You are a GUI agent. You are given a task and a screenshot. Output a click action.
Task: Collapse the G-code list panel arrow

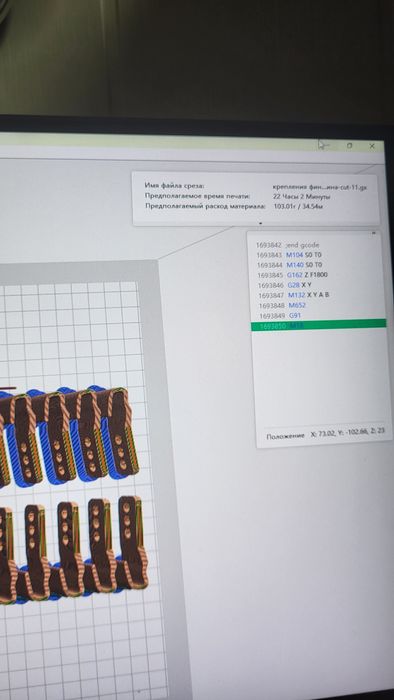pos(373,233)
